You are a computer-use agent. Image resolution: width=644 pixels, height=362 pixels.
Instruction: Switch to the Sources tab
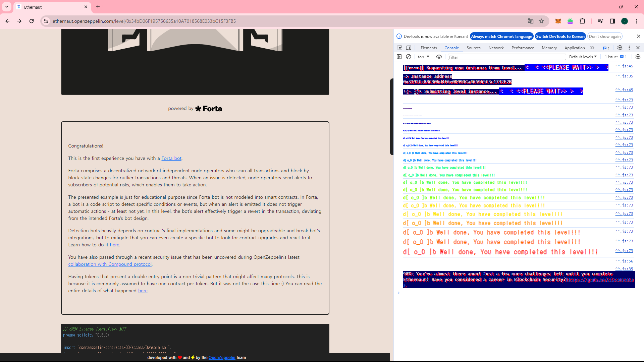pos(474,48)
